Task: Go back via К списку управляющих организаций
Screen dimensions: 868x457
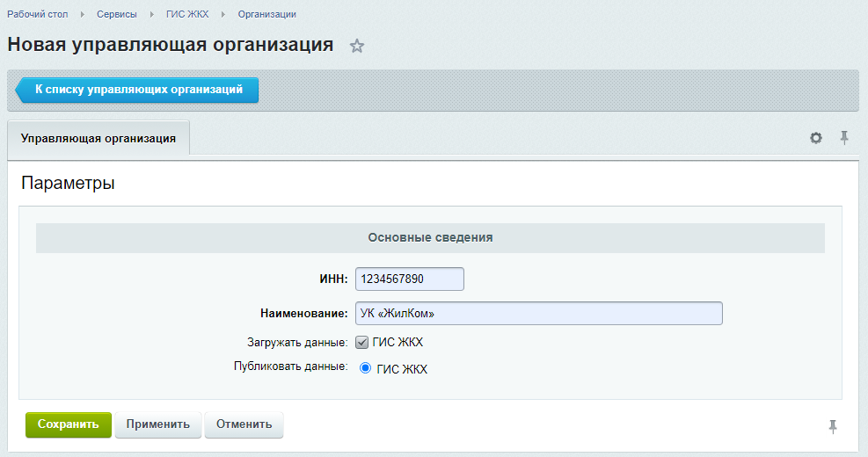Action: click(x=138, y=90)
